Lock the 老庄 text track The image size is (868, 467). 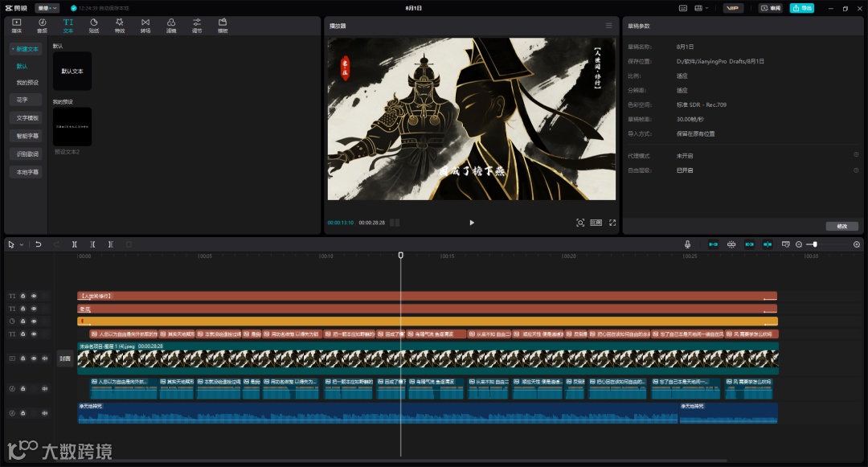23,309
